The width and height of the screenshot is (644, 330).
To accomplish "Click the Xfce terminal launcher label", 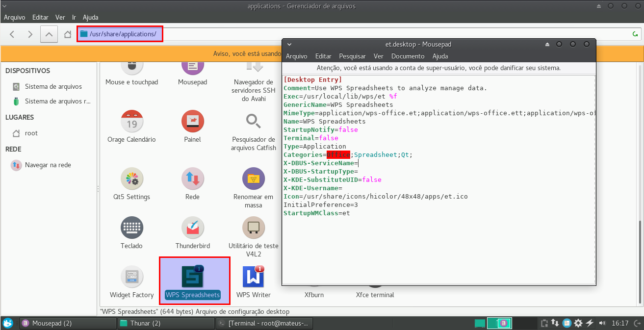I will point(375,295).
